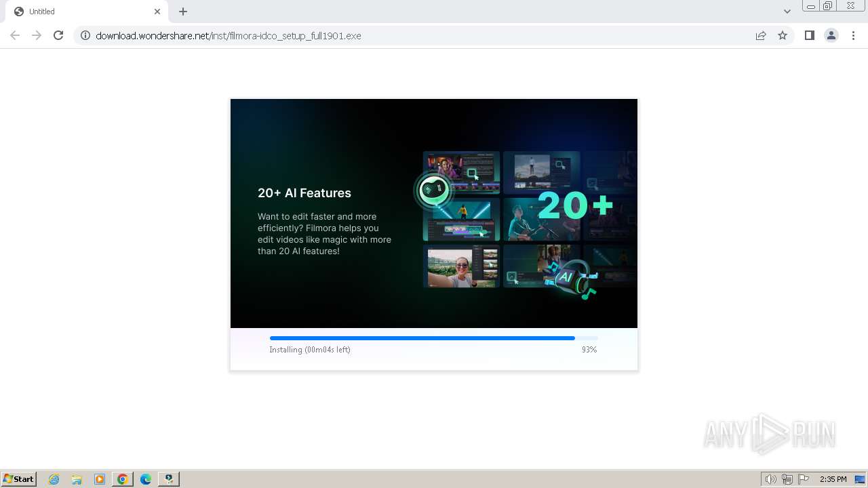The height and width of the screenshot is (488, 868).
Task: Click the show desktop button
Action: 860,479
